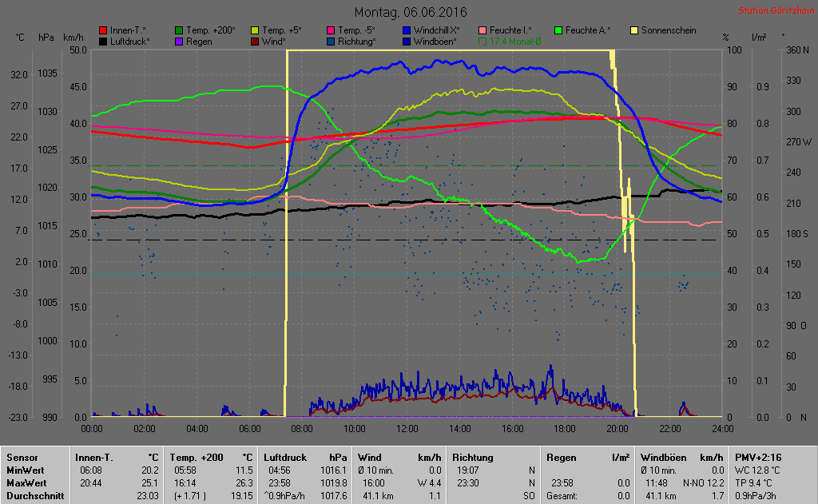Viewport: 818px width, 504px height.
Task: Click the 17.4 Monat-Ø legend box
Action: tap(482, 42)
